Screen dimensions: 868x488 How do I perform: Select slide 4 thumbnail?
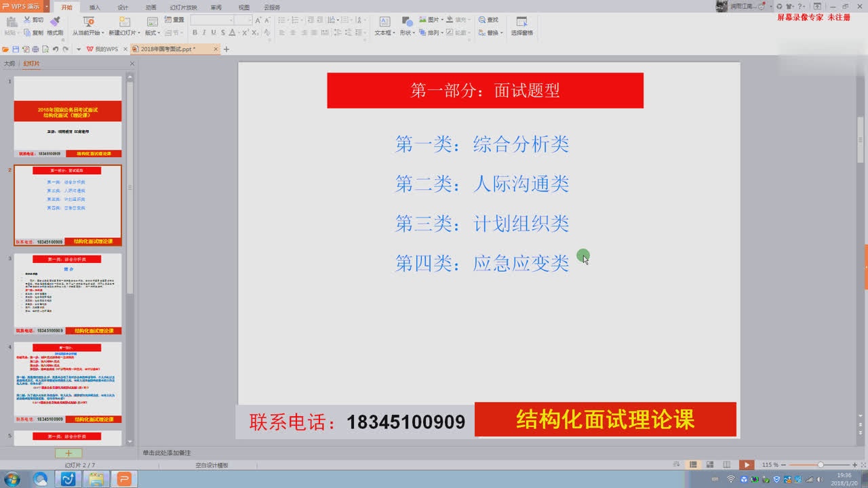(x=68, y=382)
